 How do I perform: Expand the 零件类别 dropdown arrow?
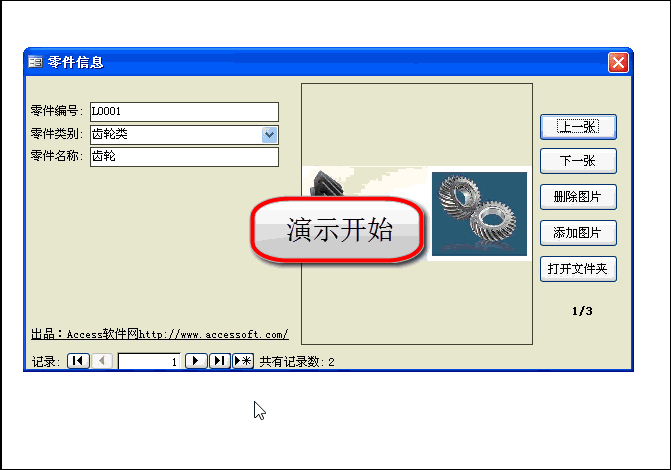tap(269, 135)
